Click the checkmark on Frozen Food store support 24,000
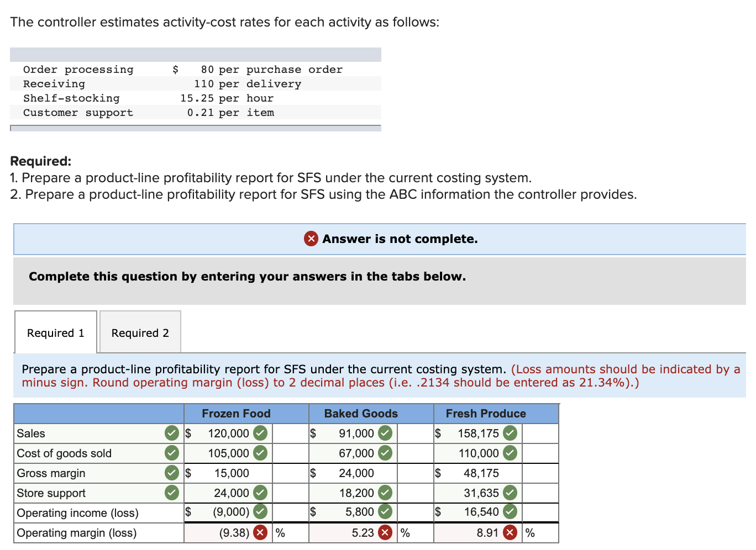This screenshot has height=550, width=756. point(260,493)
